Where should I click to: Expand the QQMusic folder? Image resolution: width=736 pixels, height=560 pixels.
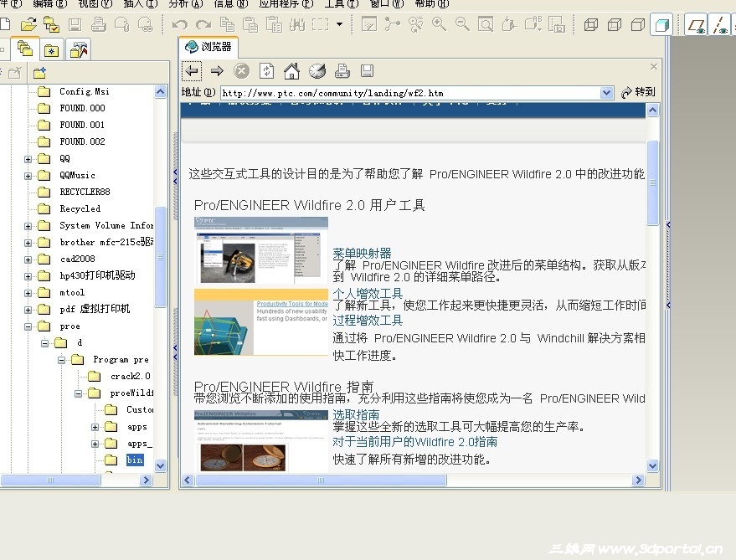tap(28, 176)
